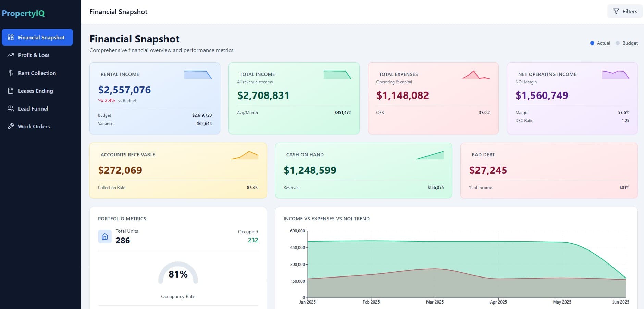Click the Filters button

(x=625, y=11)
